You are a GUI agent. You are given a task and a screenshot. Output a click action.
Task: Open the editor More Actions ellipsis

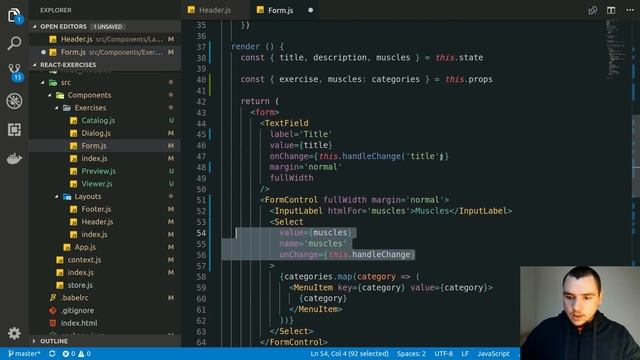coord(630,10)
